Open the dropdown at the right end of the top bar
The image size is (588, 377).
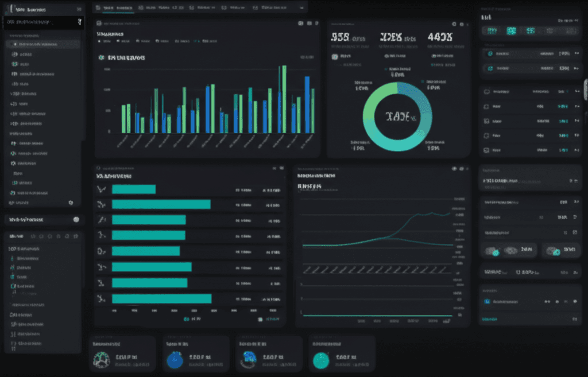301,7
